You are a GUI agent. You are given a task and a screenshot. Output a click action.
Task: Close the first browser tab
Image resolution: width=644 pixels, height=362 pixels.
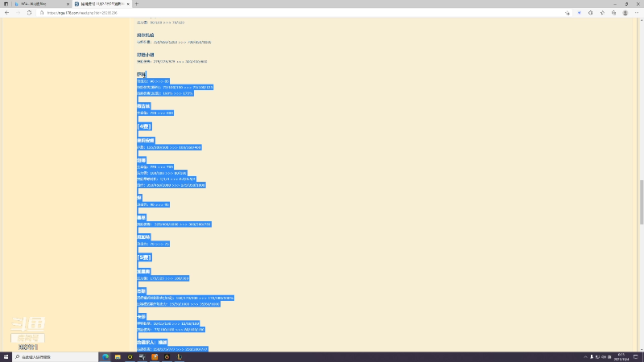point(68,4)
